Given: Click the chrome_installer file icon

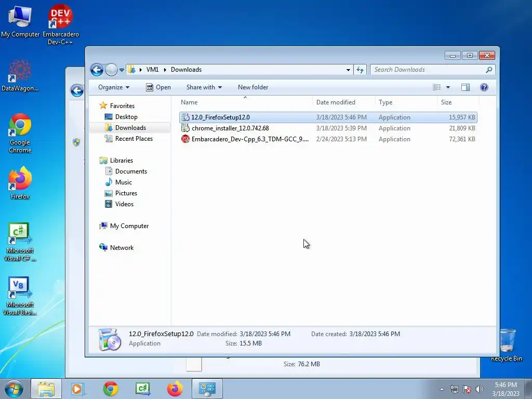Looking at the screenshot, I should click(x=185, y=128).
